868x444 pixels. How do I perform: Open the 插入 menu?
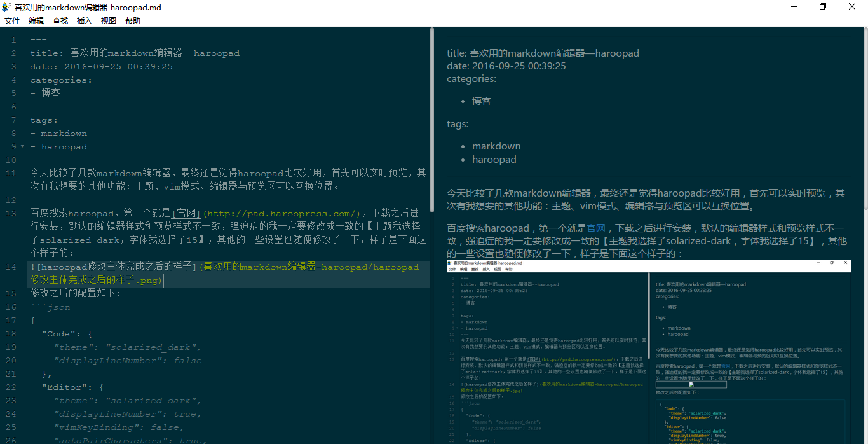(85, 21)
